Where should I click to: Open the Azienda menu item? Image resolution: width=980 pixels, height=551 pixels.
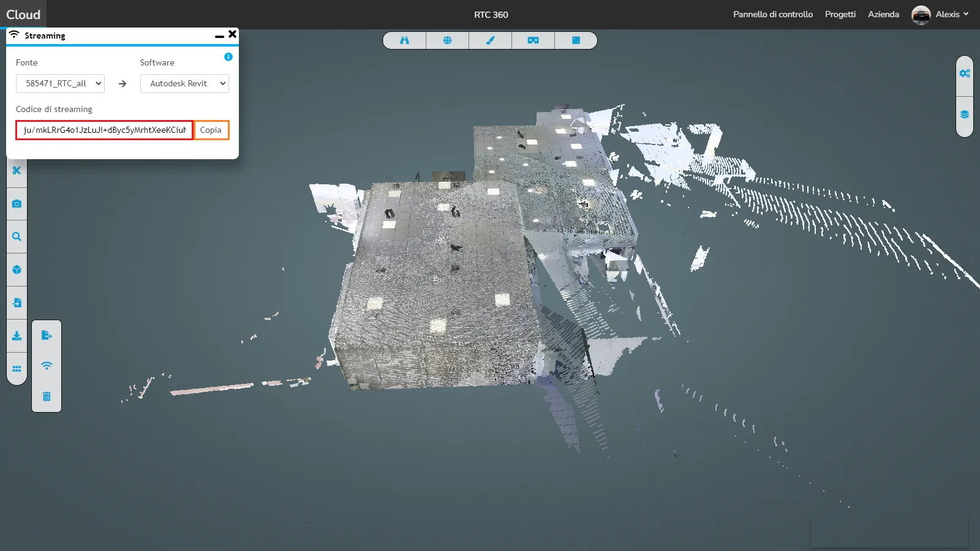point(883,14)
